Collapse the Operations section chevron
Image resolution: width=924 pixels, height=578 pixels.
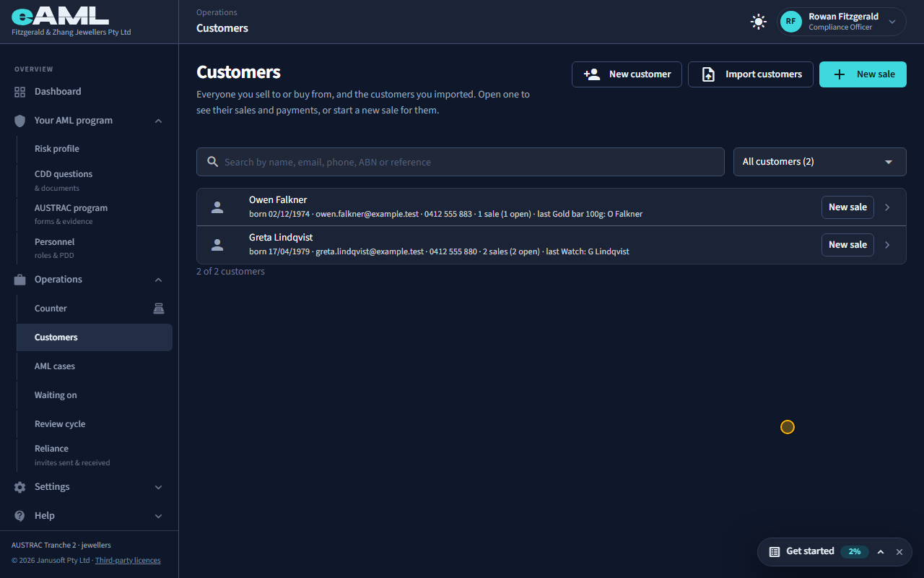(x=159, y=280)
